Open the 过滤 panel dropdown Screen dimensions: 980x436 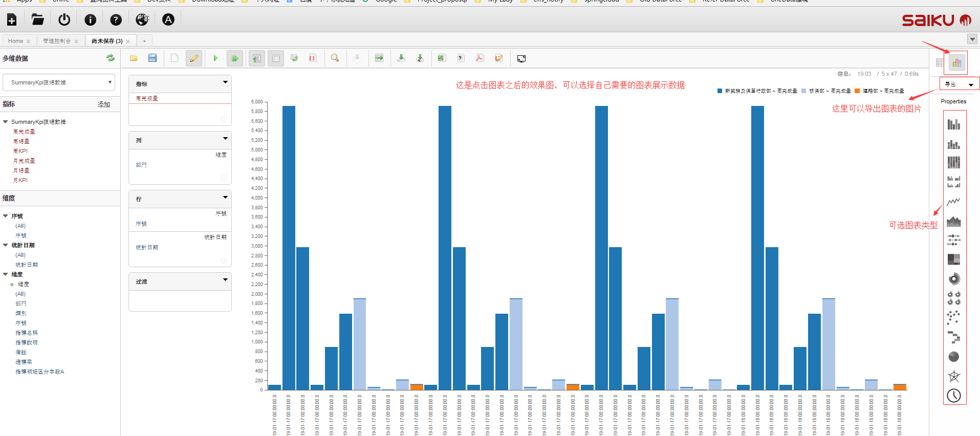tap(225, 280)
